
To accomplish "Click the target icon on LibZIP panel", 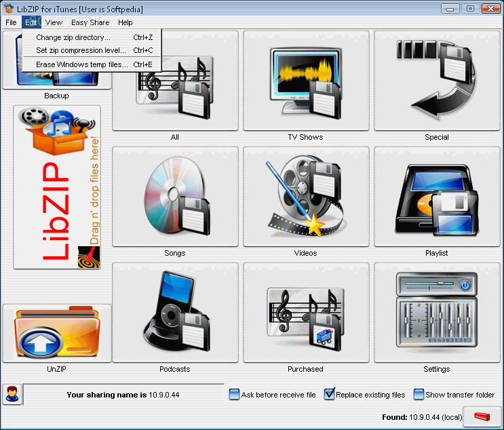I will click(89, 257).
